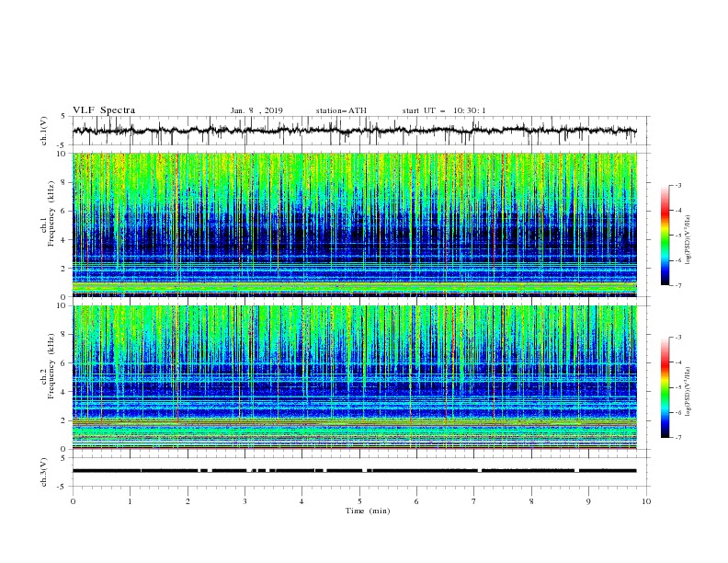Click the ch.1 spectrogram color scale bar
This screenshot has height=563, width=728.
[665, 236]
